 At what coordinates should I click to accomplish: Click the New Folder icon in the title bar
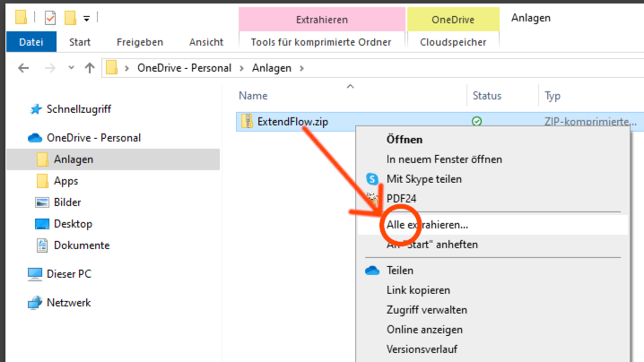click(71, 18)
